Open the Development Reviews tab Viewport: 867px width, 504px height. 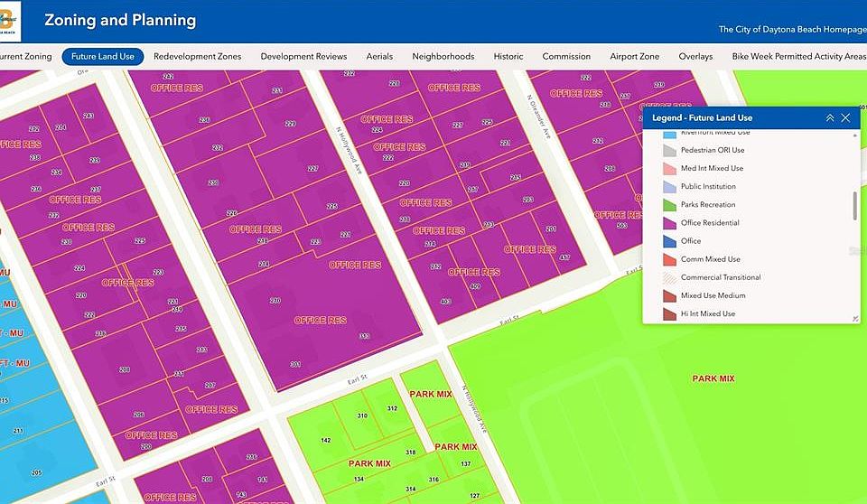(x=303, y=56)
